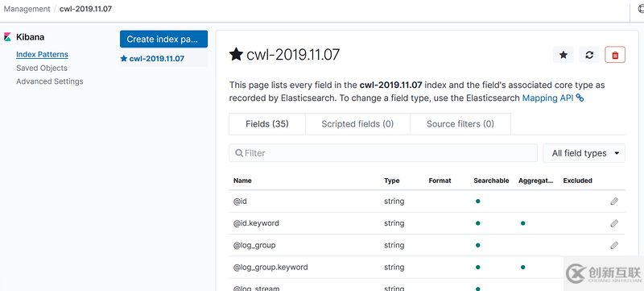Delete the index pattern via red trash button
The image size is (644, 291).
[x=615, y=55]
